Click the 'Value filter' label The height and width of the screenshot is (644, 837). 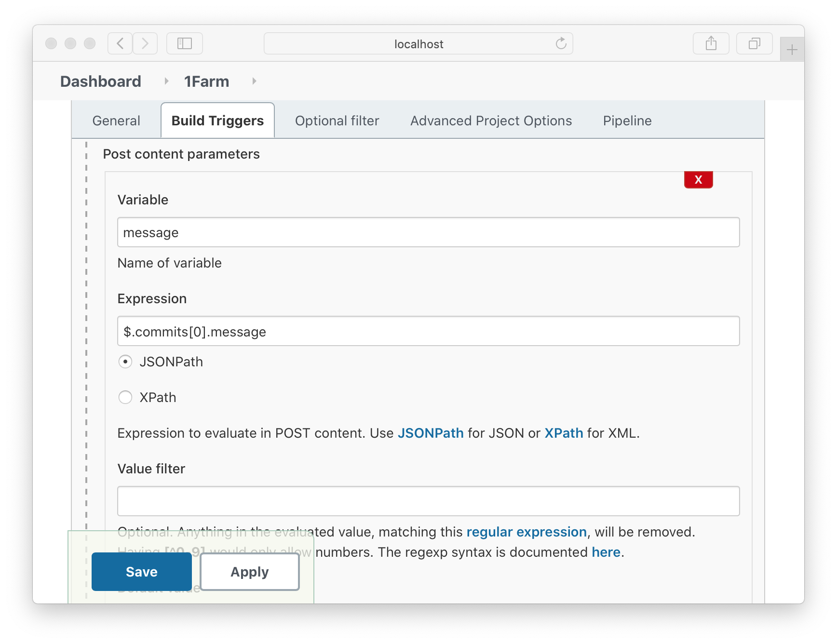151,469
